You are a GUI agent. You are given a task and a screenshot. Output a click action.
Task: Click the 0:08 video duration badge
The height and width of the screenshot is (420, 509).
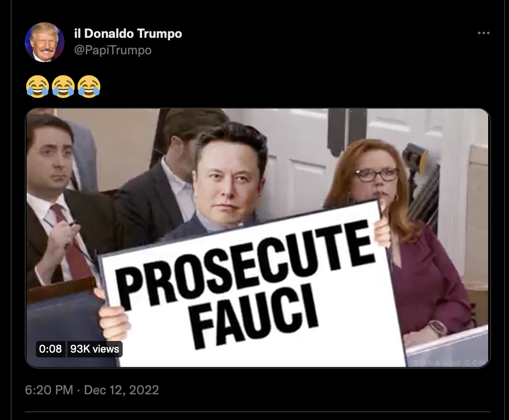click(x=50, y=349)
